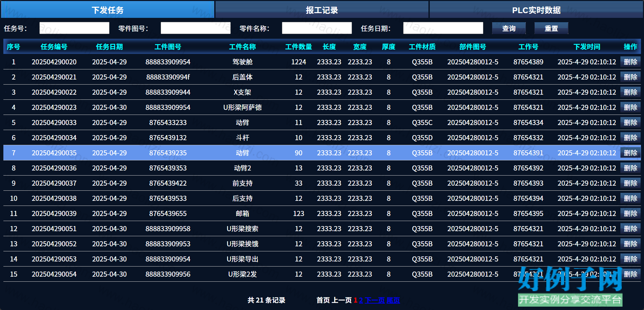The image size is (644, 310).
Task: Delete the 动臂2 task row
Action: tap(631, 168)
